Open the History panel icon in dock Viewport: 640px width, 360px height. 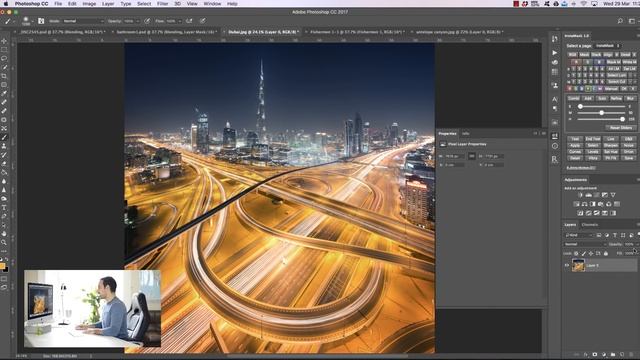pyautogui.click(x=555, y=39)
